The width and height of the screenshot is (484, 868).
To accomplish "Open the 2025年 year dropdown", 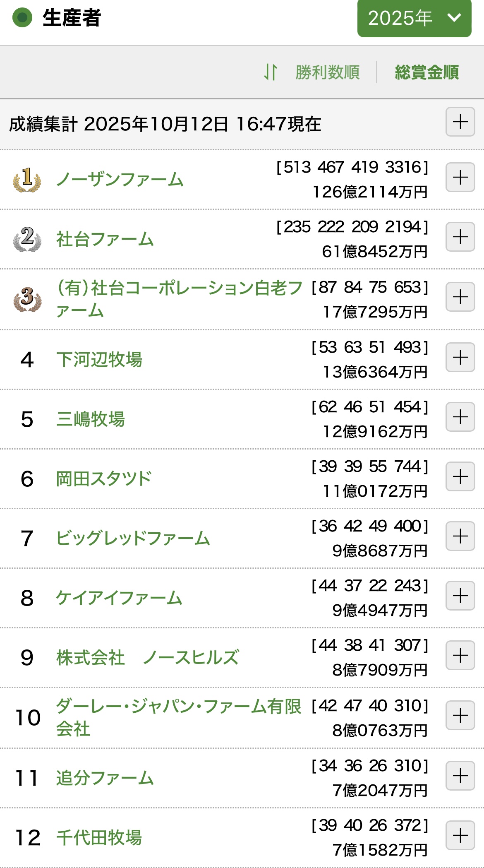I will 414,18.
